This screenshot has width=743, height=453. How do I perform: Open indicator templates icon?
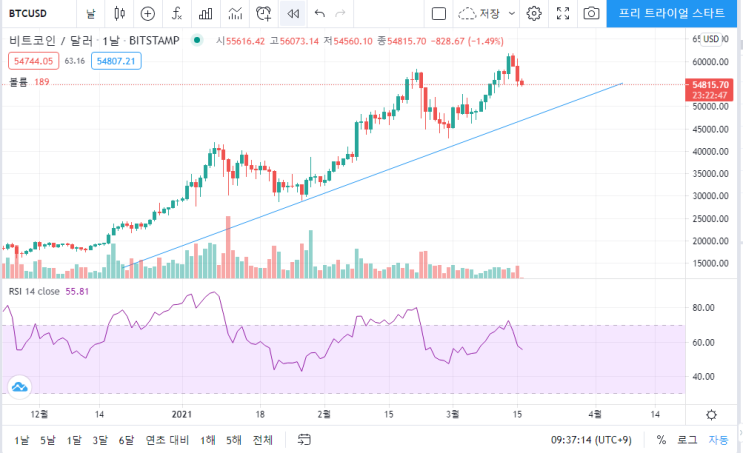coord(235,14)
